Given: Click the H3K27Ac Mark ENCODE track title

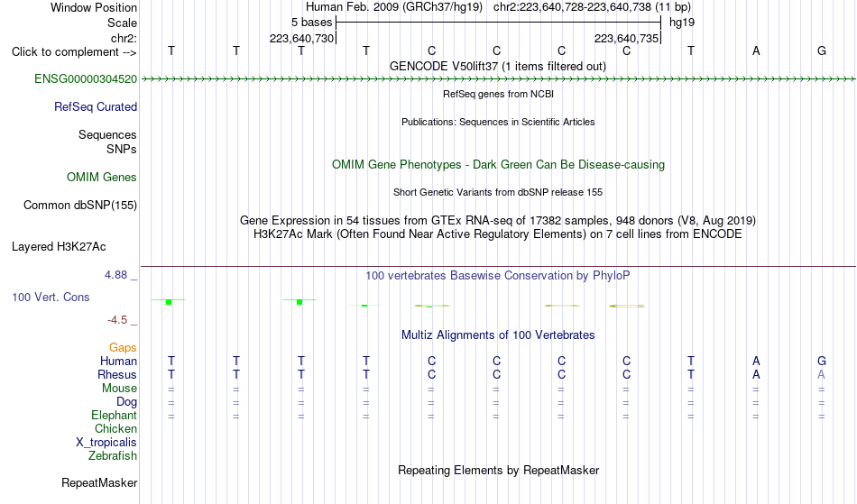Looking at the screenshot, I should coord(498,234).
